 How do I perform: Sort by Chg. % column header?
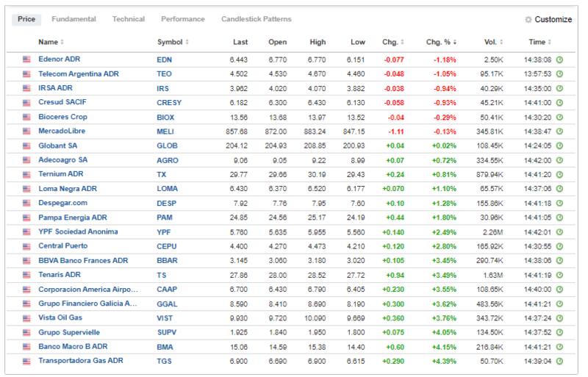441,42
